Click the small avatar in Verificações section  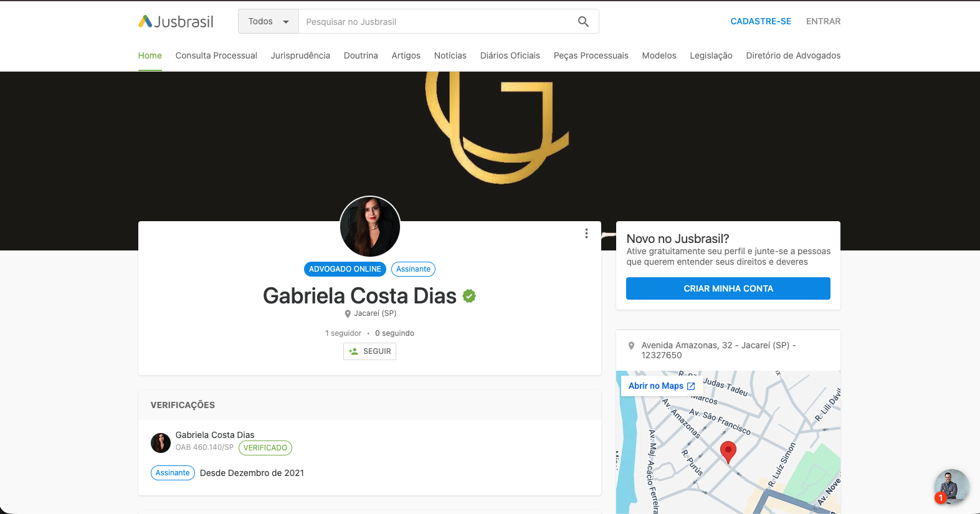161,443
